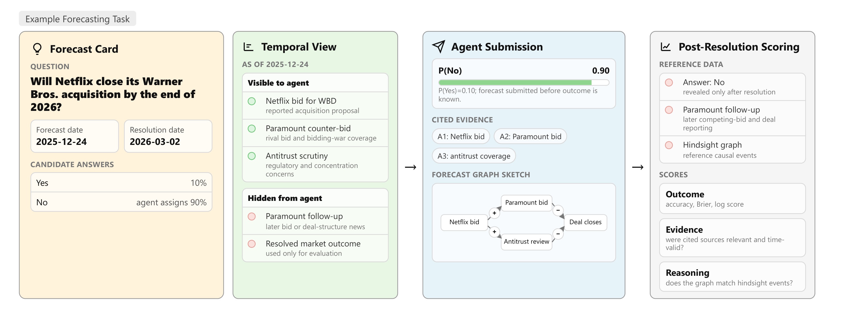Click the lightbulb icon beside Forecast Card
This screenshot has height=309, width=868.
click(37, 49)
